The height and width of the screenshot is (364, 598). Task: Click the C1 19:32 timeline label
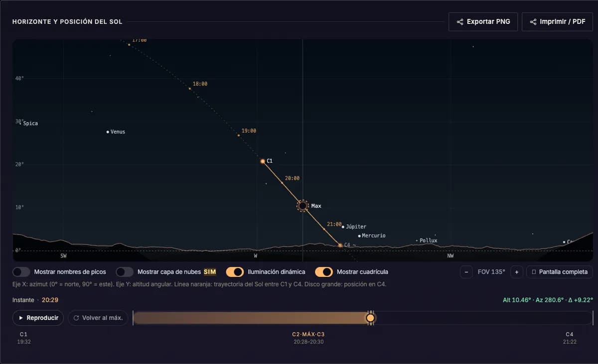click(x=24, y=338)
